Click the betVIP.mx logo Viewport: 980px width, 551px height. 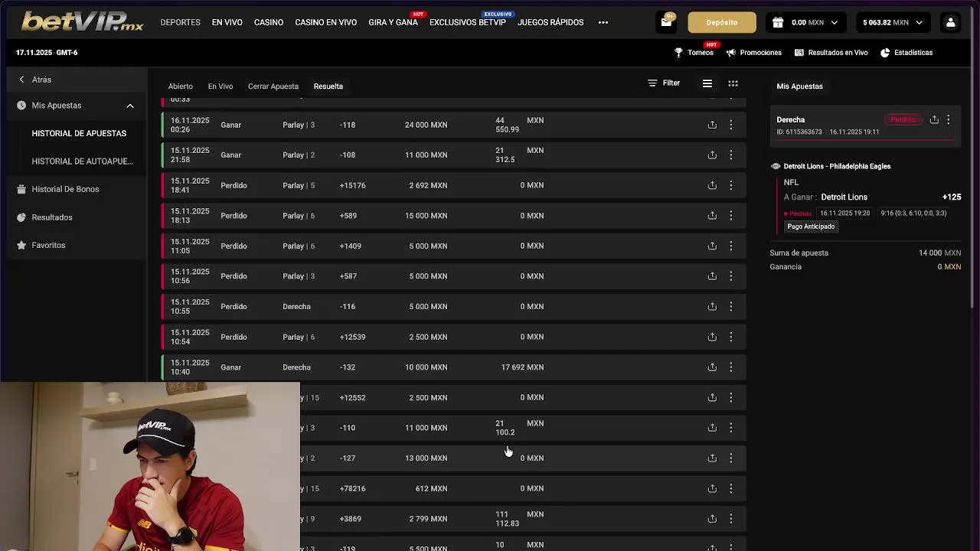(x=82, y=21)
